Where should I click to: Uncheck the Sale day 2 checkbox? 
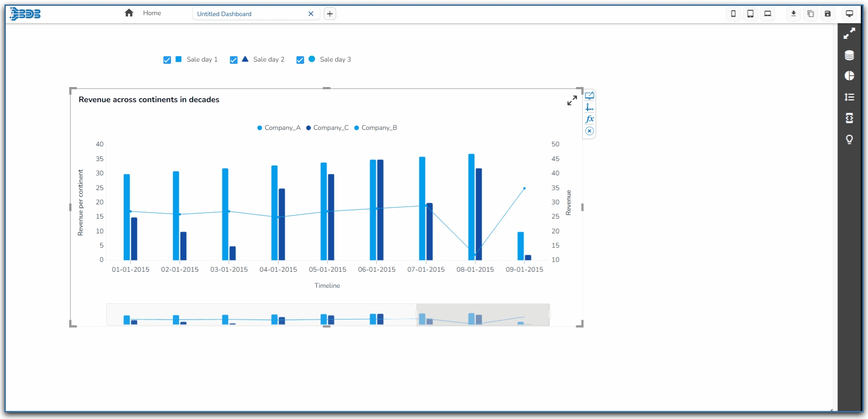pyautogui.click(x=234, y=60)
